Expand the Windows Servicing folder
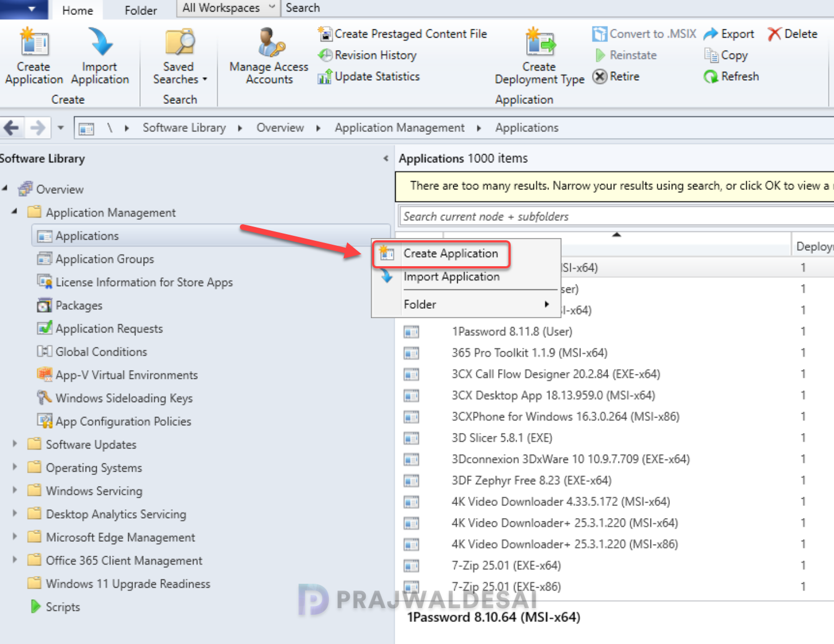The height and width of the screenshot is (644, 834). tap(15, 490)
